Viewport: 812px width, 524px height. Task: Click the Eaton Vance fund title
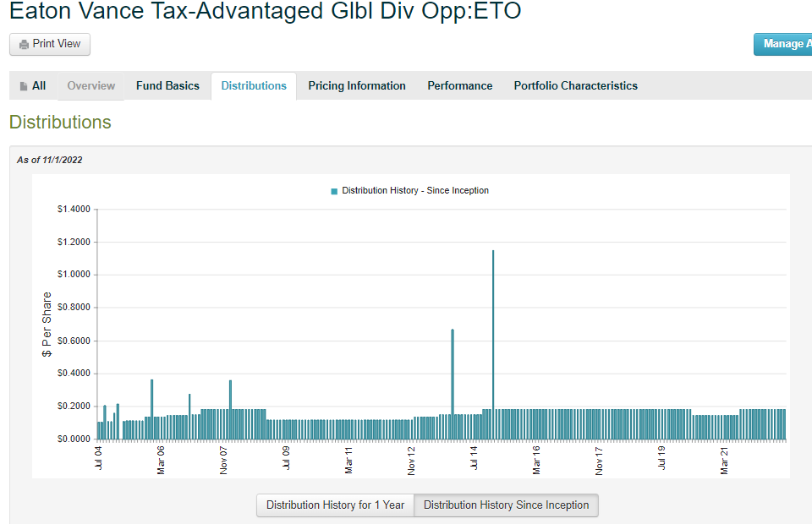pos(265,10)
